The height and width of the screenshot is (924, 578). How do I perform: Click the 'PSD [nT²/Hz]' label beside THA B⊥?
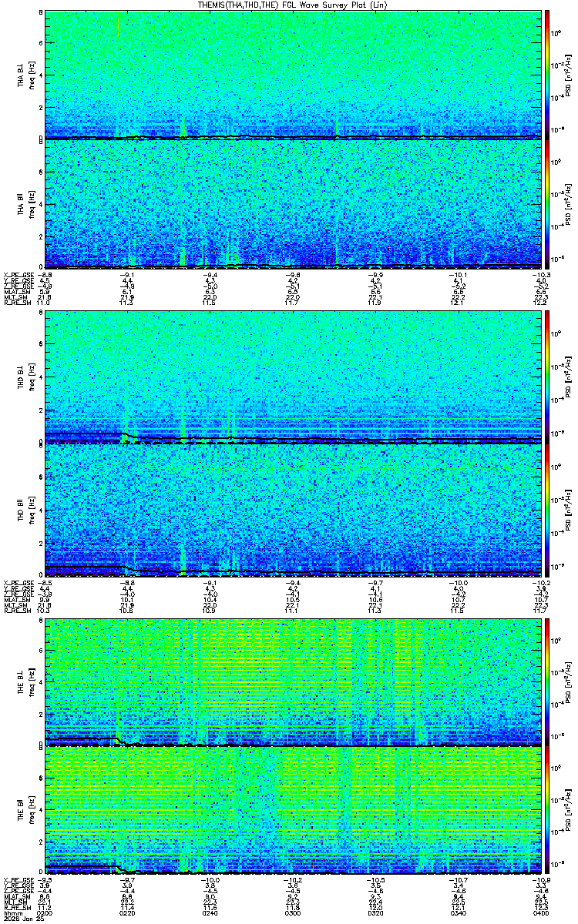pyautogui.click(x=570, y=75)
